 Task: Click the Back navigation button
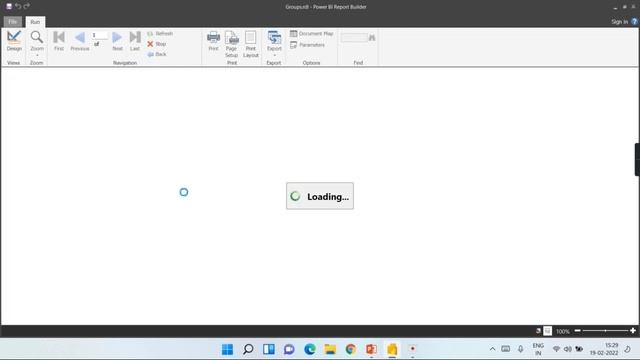[x=157, y=54]
